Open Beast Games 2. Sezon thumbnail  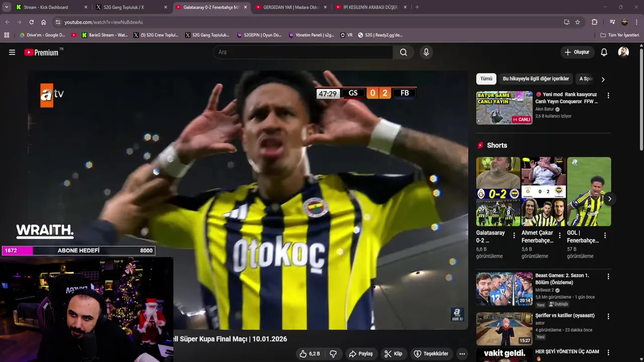pyautogui.click(x=504, y=289)
